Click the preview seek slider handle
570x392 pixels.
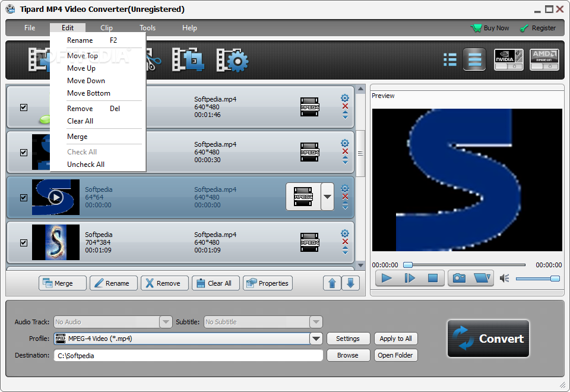(x=408, y=265)
